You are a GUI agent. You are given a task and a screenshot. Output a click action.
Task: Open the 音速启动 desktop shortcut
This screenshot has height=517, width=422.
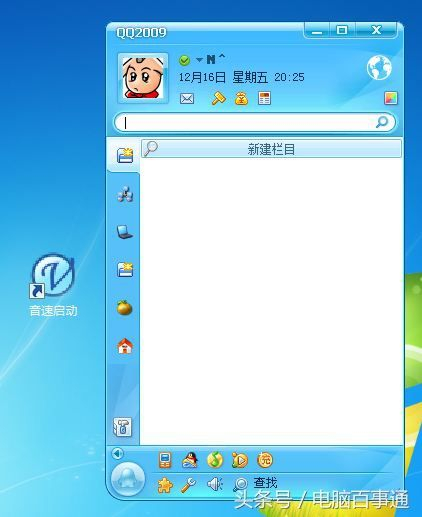point(53,285)
